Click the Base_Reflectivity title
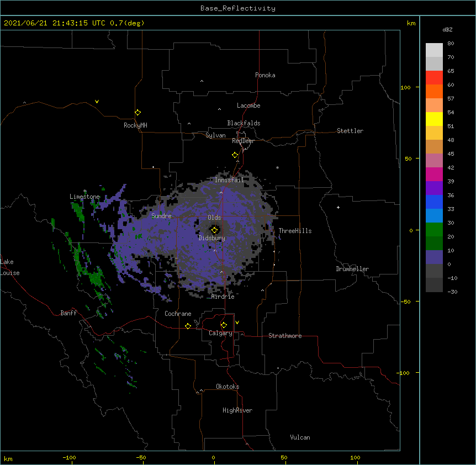The image size is (476, 465). pos(238,8)
